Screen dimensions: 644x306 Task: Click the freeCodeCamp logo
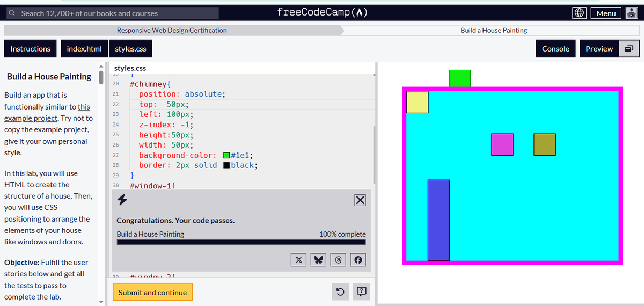(322, 12)
